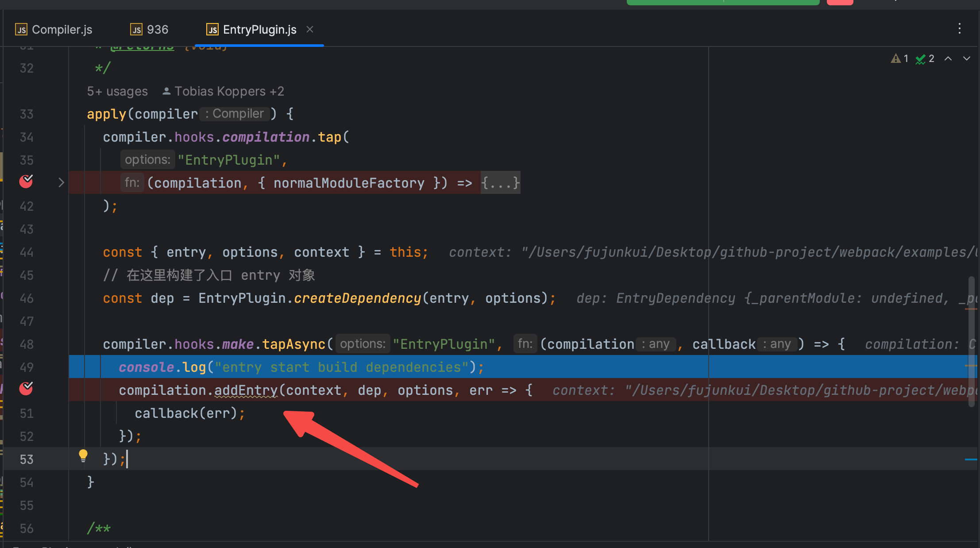980x548 pixels.
Task: Click the warning triangle inspection icon
Action: pyautogui.click(x=895, y=59)
